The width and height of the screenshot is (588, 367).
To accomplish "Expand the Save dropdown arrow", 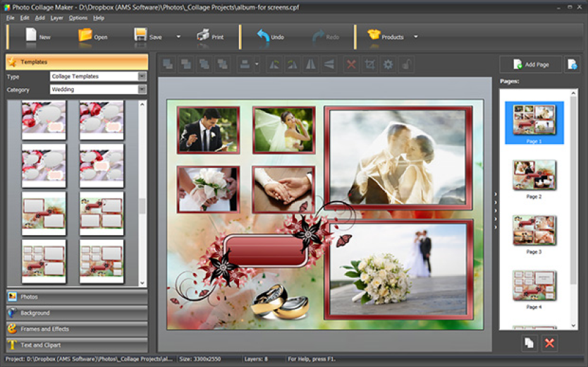I will 178,37.
